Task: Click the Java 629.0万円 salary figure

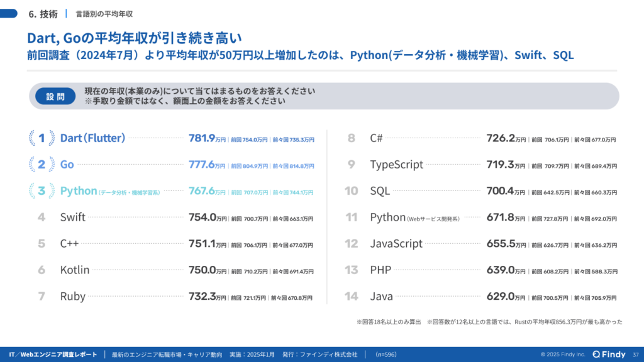Action: [506, 297]
